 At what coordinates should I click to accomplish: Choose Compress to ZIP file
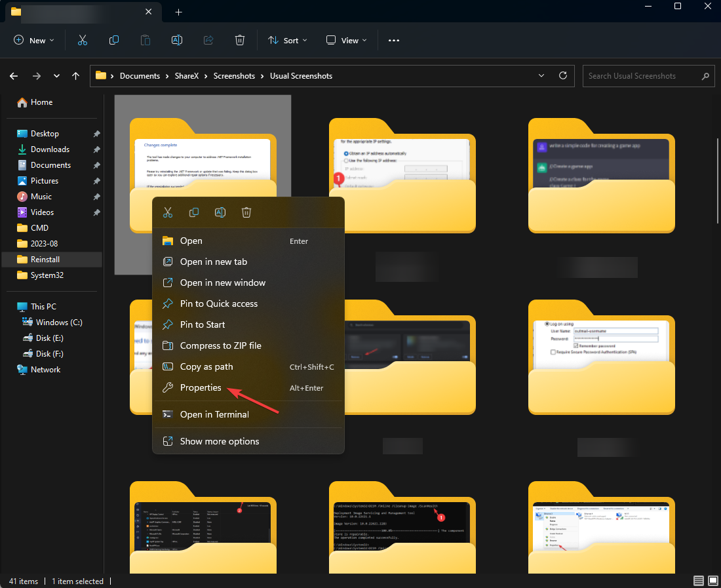pos(220,345)
